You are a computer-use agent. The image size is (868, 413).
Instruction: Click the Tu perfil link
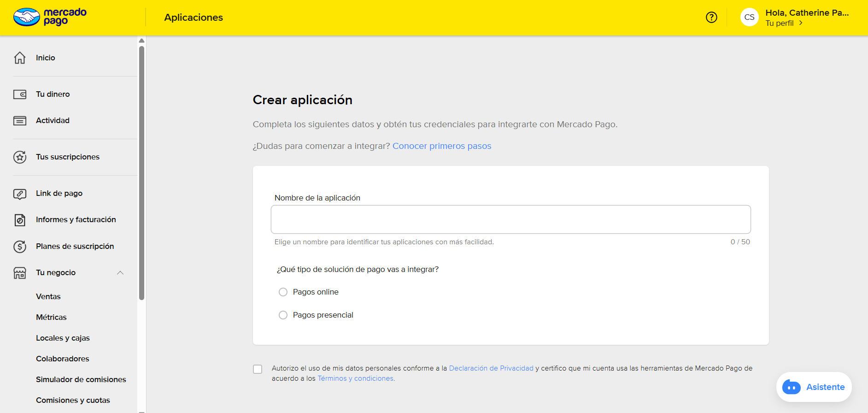780,23
